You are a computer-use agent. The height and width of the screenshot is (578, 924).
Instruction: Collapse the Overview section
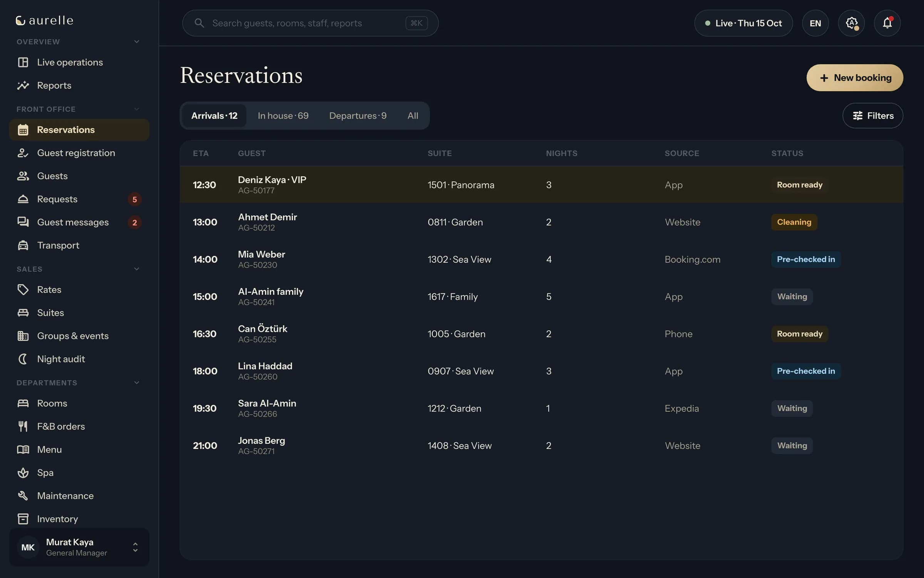[137, 42]
